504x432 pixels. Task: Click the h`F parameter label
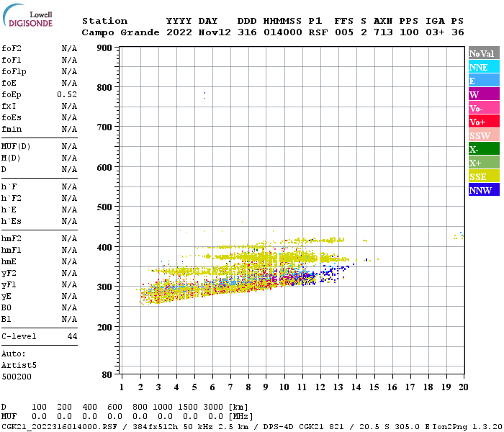click(x=9, y=186)
